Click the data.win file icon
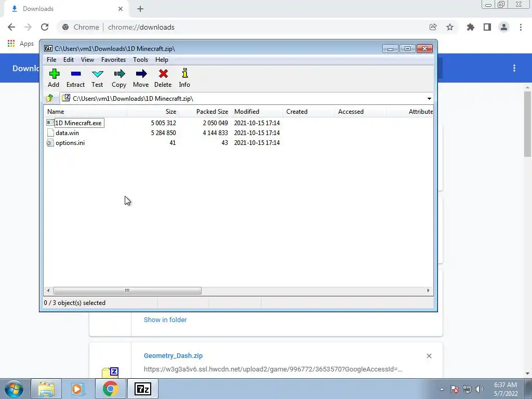 50,132
